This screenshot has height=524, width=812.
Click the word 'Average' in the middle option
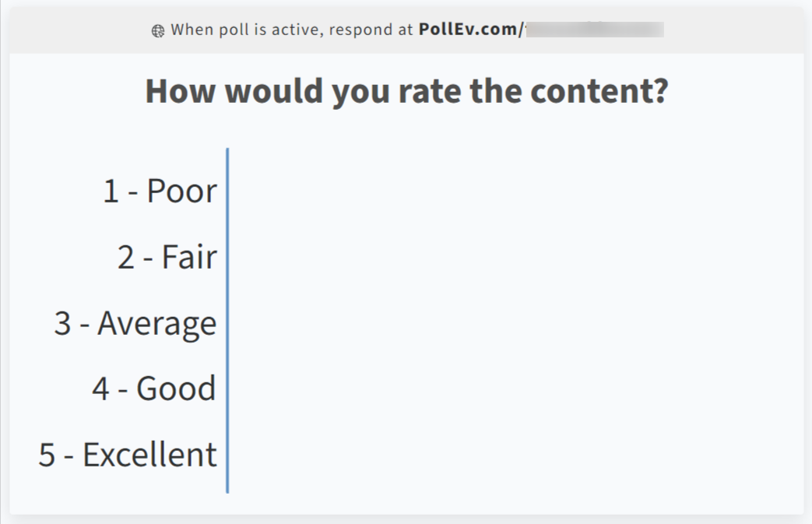pos(156,323)
